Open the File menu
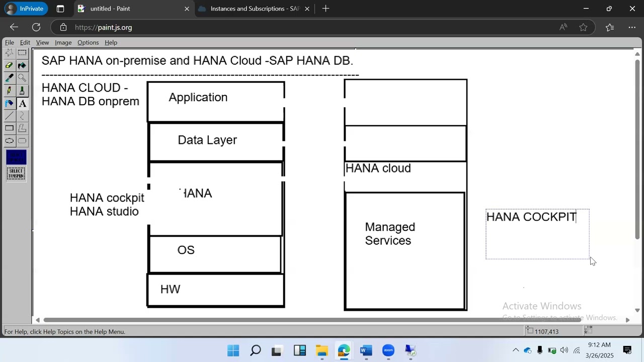The height and width of the screenshot is (362, 644). pos(10,43)
